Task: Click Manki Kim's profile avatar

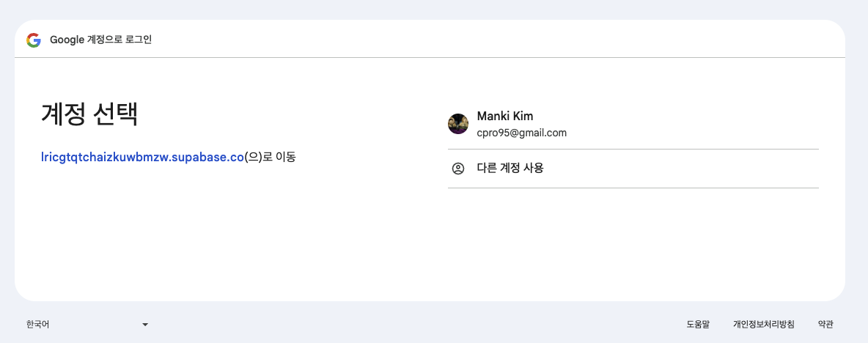Action: (458, 124)
